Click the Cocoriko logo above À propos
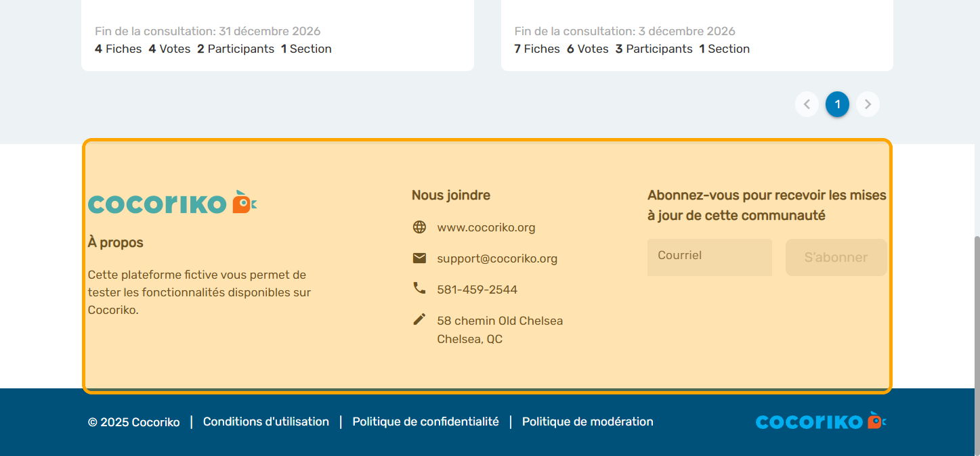 [173, 203]
